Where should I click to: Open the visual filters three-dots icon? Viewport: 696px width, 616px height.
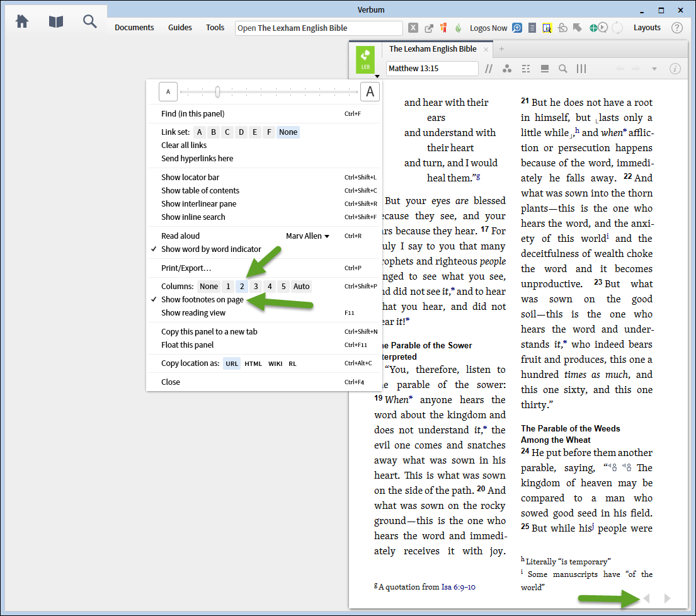point(507,69)
